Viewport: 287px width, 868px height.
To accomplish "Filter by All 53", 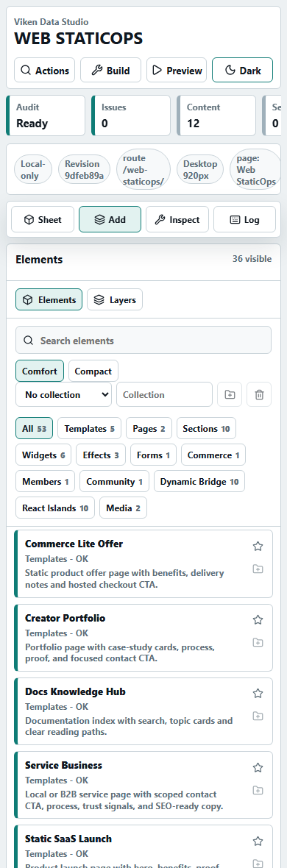I will click(x=35, y=428).
